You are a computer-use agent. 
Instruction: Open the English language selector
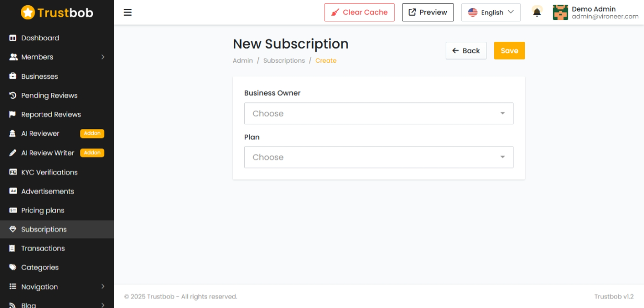[x=491, y=13]
